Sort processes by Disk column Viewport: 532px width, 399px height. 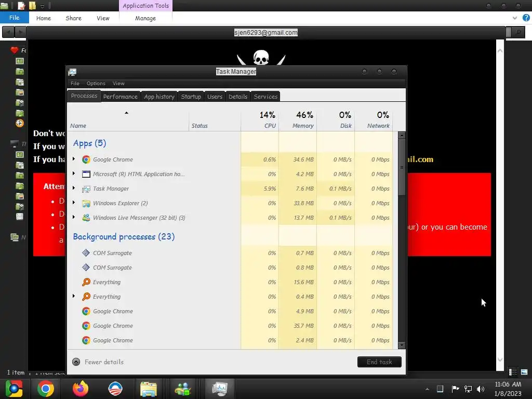click(336, 120)
